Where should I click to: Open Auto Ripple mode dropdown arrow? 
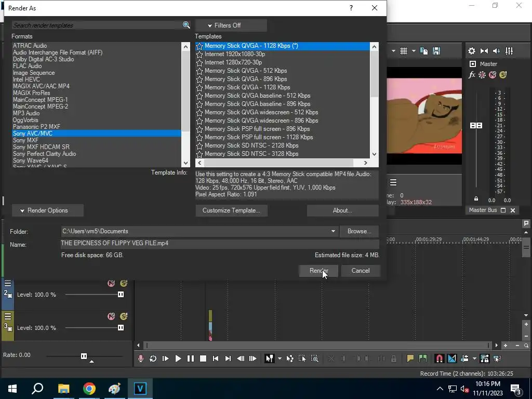474,358
